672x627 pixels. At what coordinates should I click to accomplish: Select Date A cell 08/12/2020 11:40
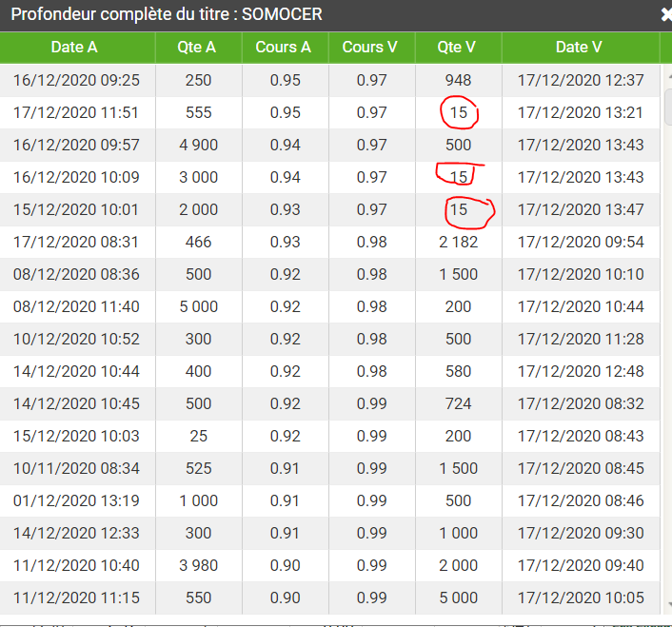76,306
